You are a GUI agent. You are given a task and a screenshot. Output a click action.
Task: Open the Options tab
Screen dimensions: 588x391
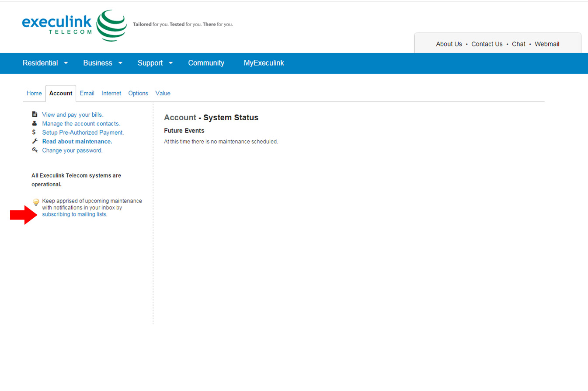tap(138, 93)
